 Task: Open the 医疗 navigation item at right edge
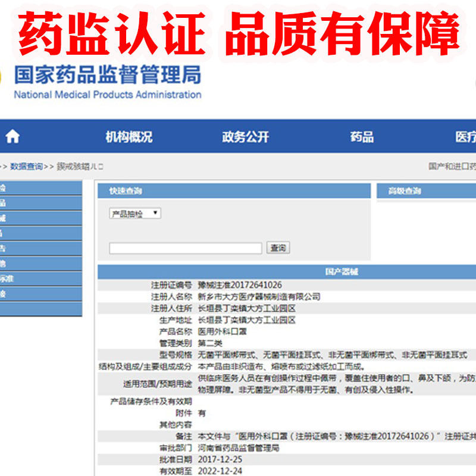point(465,137)
